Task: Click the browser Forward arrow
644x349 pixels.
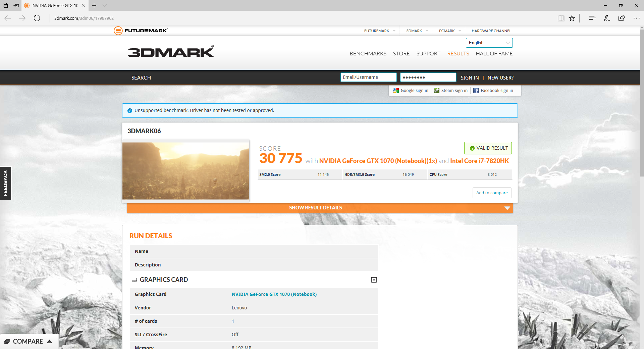Action: coord(22,18)
